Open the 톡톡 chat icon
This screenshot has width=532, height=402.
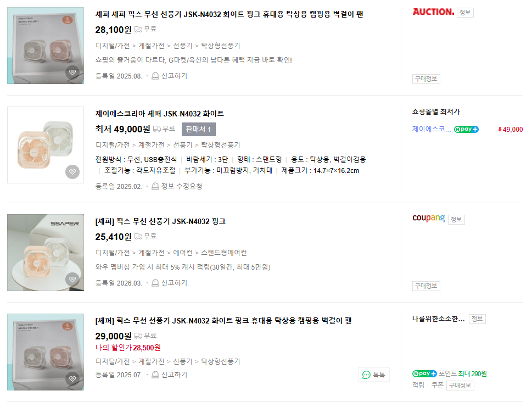(366, 375)
